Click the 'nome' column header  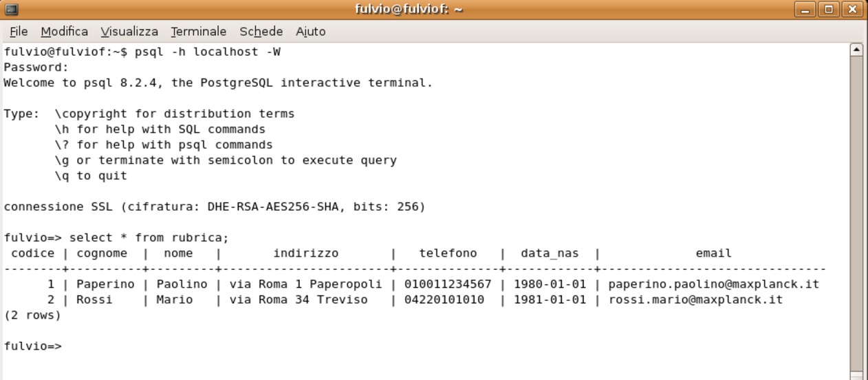click(178, 253)
